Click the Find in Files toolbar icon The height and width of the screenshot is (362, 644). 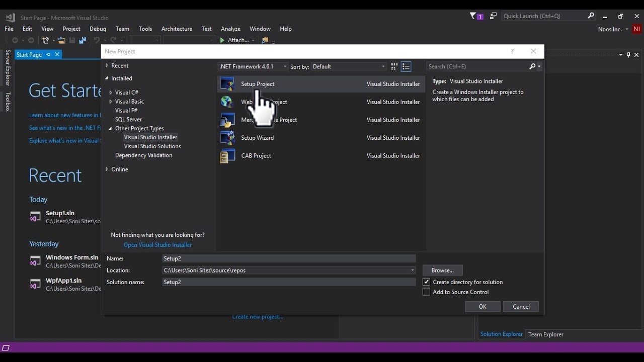click(x=265, y=40)
